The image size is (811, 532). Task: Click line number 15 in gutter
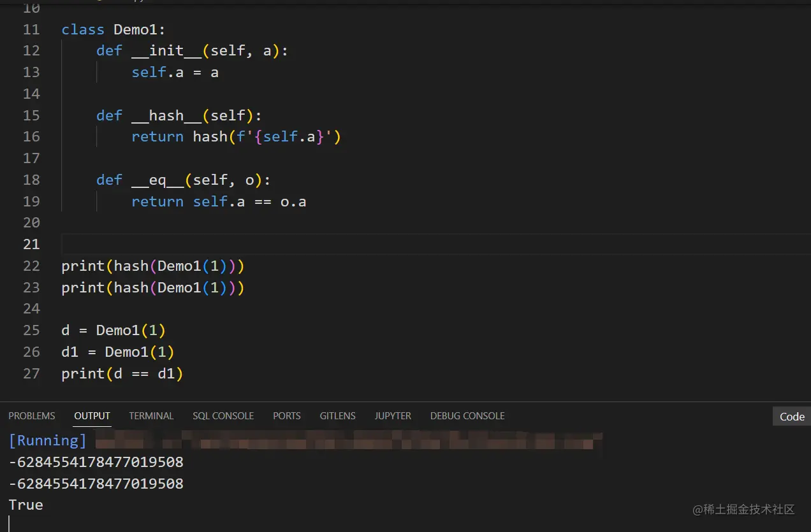(x=31, y=115)
